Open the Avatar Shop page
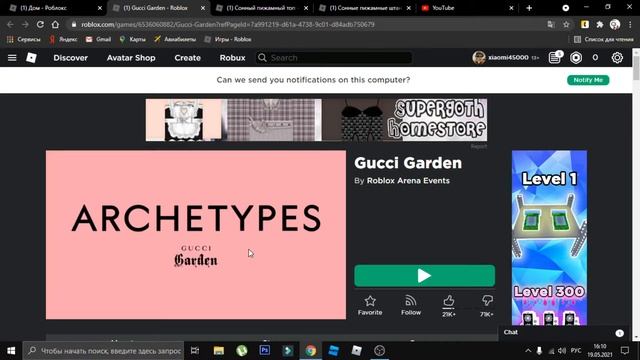 (x=131, y=58)
